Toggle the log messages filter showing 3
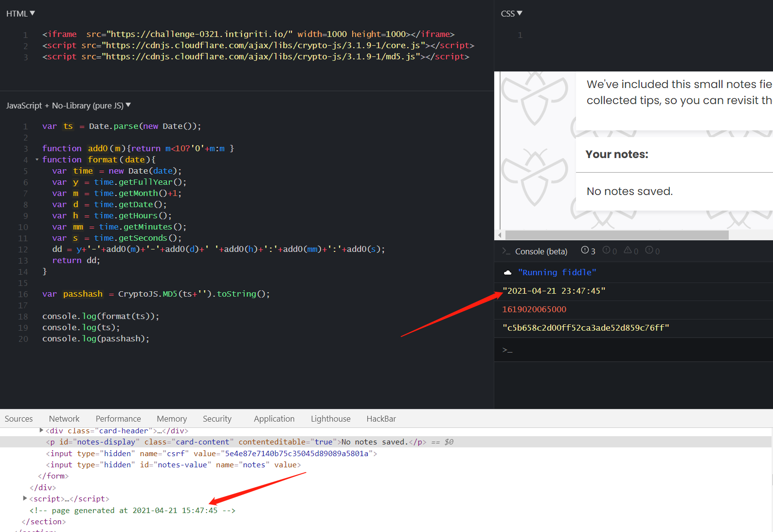773x532 pixels. tap(588, 251)
